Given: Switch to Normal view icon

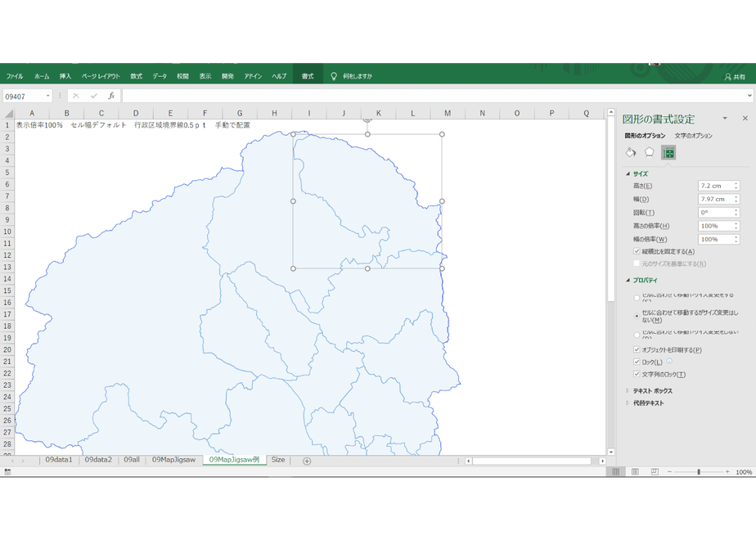Looking at the screenshot, I should coord(616,472).
